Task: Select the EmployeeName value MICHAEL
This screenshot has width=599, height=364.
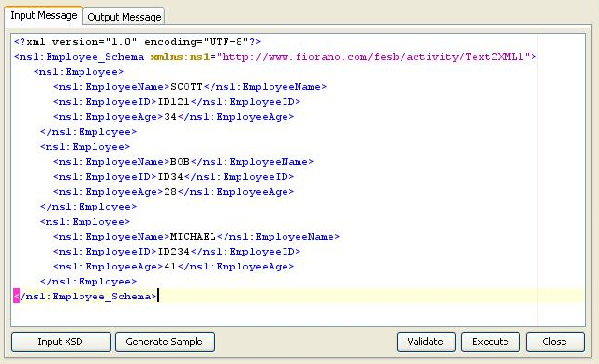Action: [x=193, y=237]
